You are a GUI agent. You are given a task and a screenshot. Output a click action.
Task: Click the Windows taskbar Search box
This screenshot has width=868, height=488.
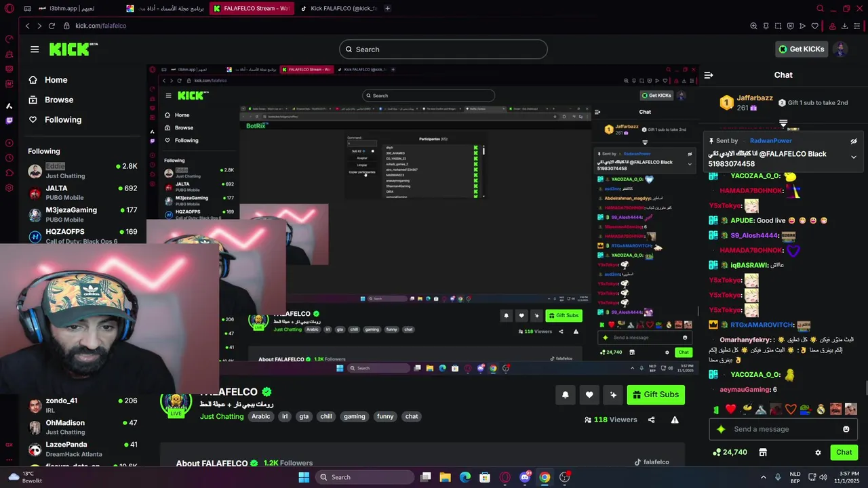(363, 477)
